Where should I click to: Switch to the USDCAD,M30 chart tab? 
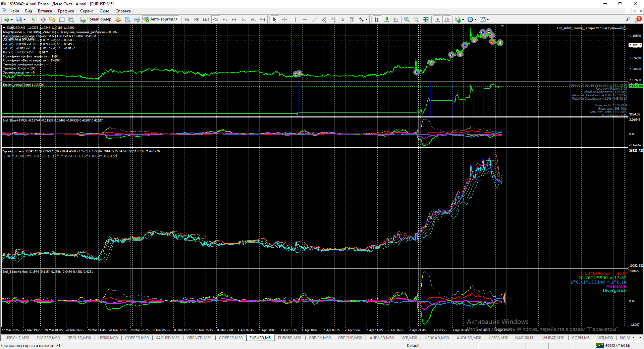437,338
